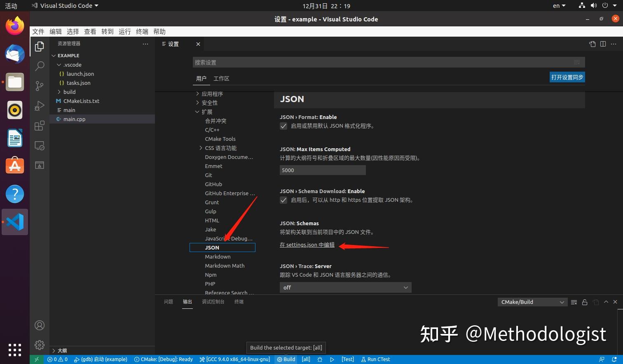Close the bottom panel
The height and width of the screenshot is (364, 623).
pyautogui.click(x=615, y=302)
